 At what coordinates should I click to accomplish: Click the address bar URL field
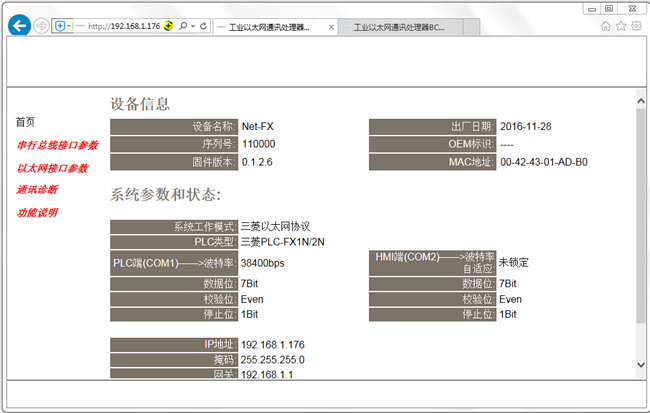click(x=124, y=26)
